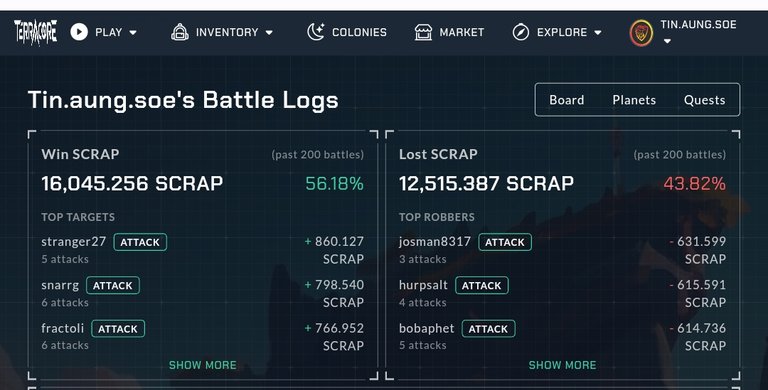The width and height of the screenshot is (768, 390).
Task: Attack the robber bobaphet
Action: tap(488, 329)
